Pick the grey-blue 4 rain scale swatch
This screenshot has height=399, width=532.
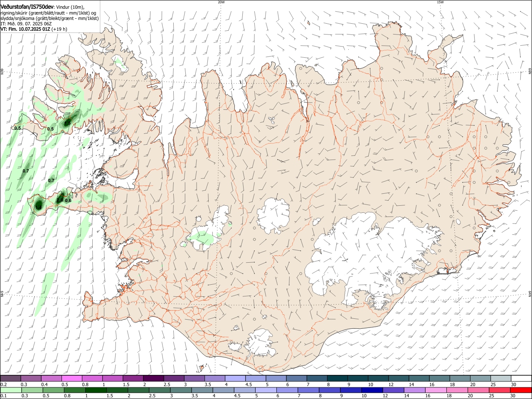coord(223,390)
